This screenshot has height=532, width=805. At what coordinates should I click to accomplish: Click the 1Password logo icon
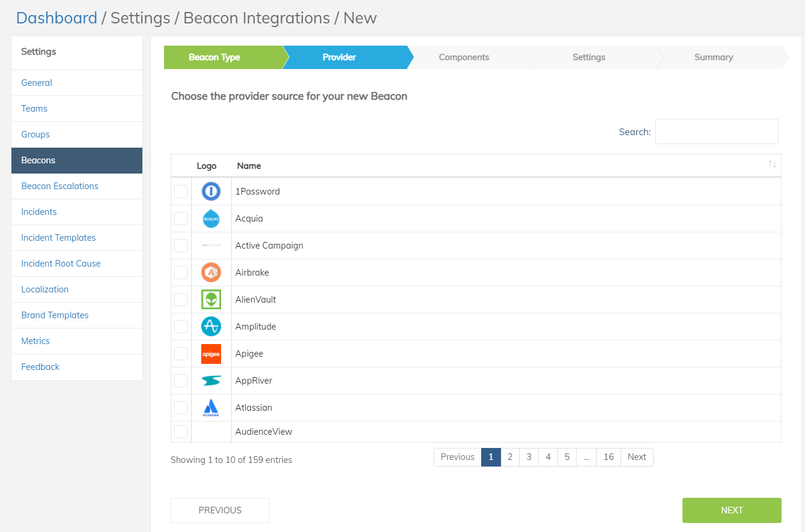coord(211,192)
